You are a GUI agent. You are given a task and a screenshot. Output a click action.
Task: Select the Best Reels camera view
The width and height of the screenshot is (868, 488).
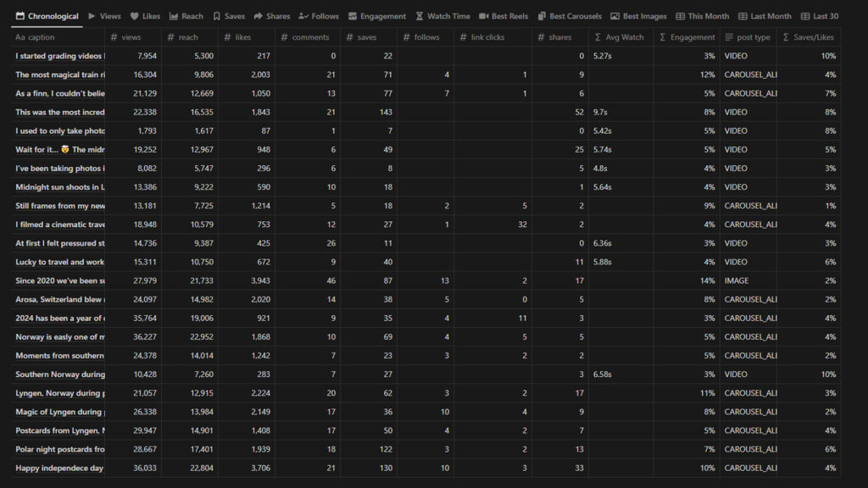click(504, 16)
